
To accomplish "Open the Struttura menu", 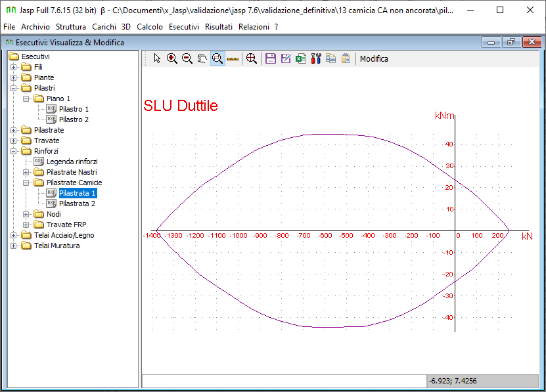I will pos(71,27).
